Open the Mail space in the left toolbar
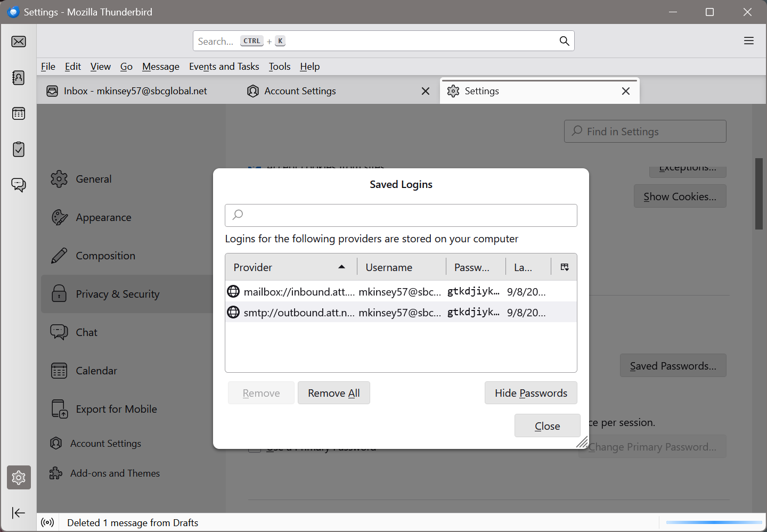The width and height of the screenshot is (767, 532). (x=19, y=42)
